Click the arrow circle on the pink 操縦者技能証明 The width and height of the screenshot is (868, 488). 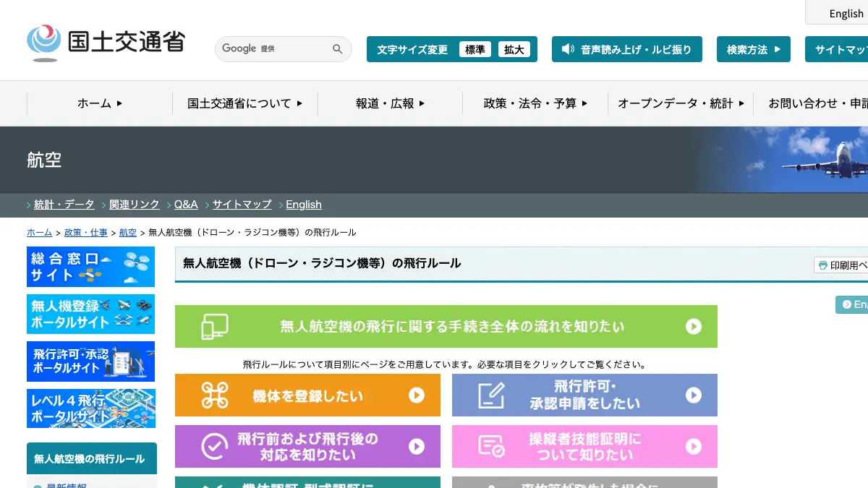(694, 447)
